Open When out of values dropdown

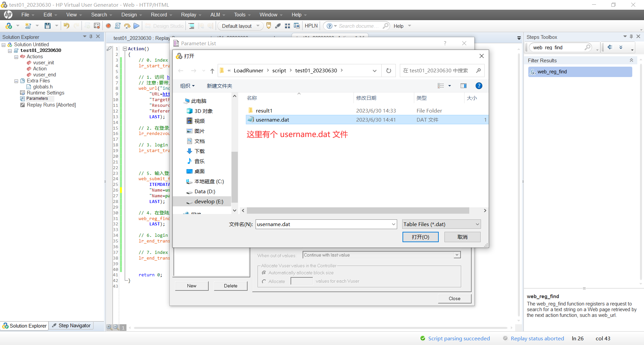(x=457, y=255)
